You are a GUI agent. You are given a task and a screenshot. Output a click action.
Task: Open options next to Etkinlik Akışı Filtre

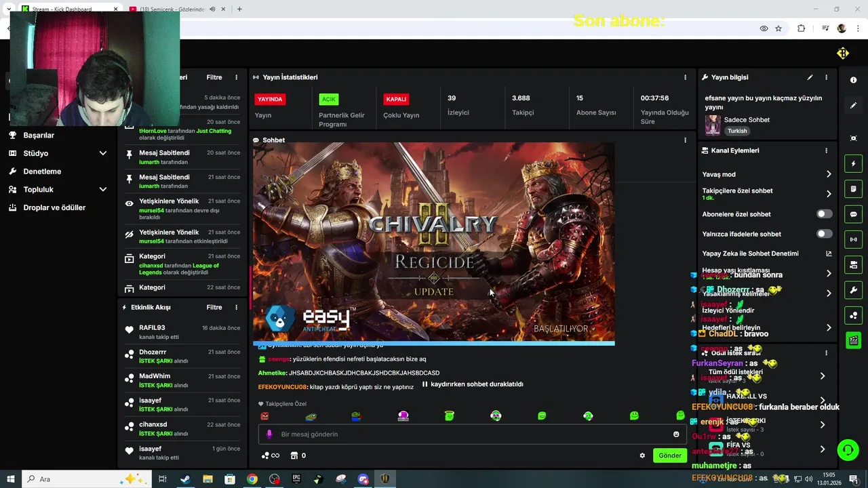[236, 307]
